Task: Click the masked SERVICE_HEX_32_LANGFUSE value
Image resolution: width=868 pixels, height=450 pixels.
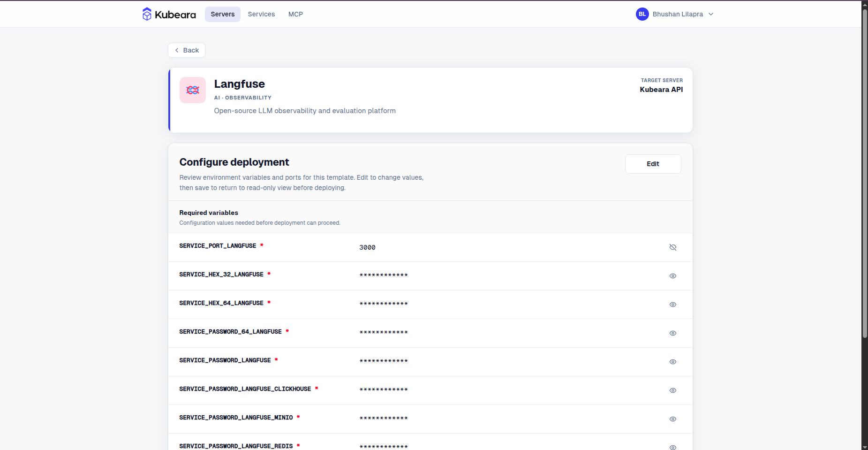Action: click(x=384, y=275)
